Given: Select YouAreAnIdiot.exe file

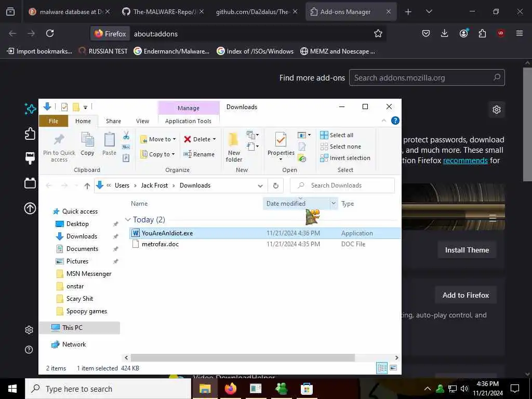Looking at the screenshot, I should [264, 233].
